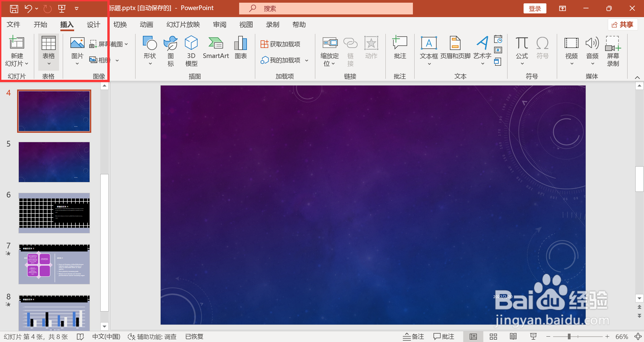The width and height of the screenshot is (644, 342).
Task: Switch to 视图 View tab
Action: (x=246, y=24)
